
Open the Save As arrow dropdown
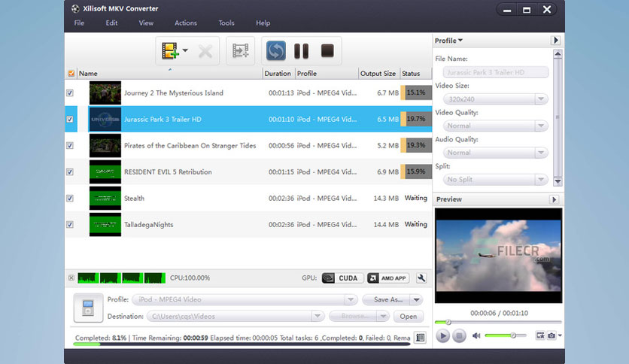click(416, 300)
